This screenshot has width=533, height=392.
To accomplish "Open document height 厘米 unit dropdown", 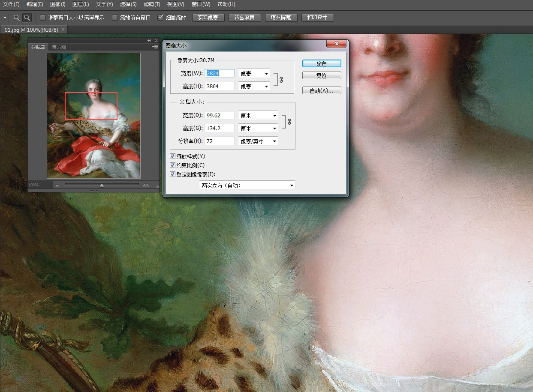I will [258, 129].
